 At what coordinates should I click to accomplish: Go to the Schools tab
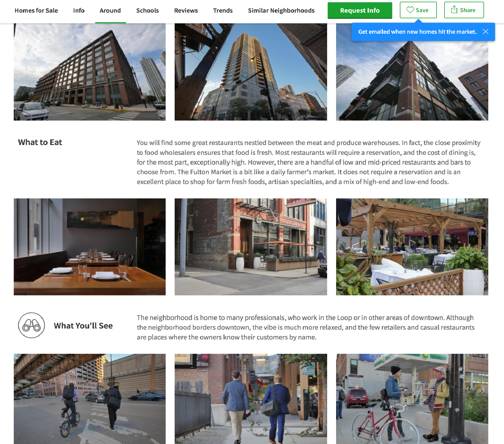click(147, 10)
